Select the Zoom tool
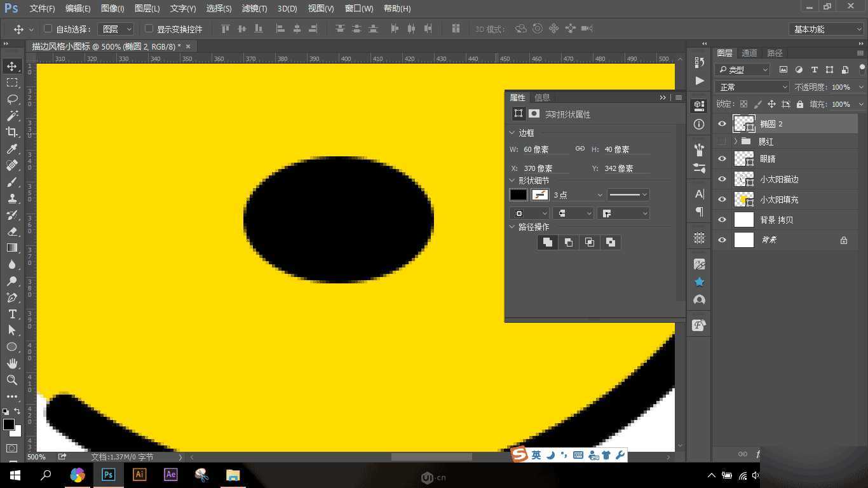Image resolution: width=868 pixels, height=488 pixels. (13, 380)
